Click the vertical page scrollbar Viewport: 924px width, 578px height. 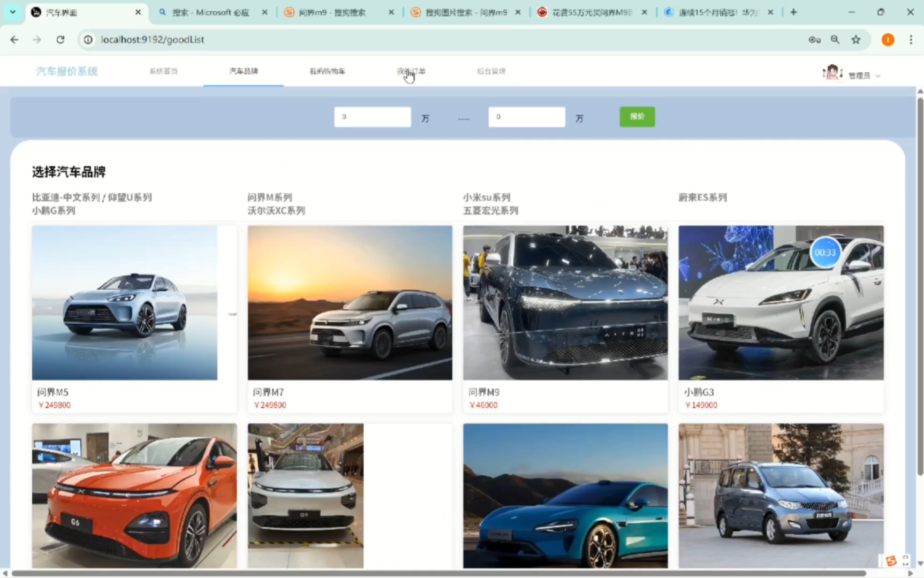920,286
